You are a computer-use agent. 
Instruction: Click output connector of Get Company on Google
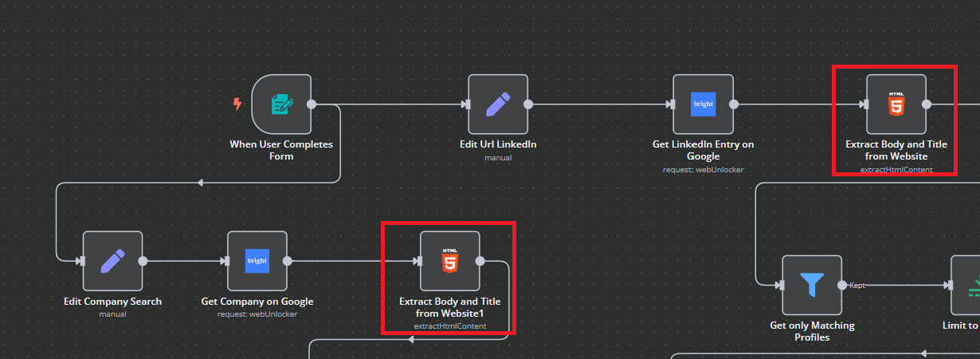287,261
